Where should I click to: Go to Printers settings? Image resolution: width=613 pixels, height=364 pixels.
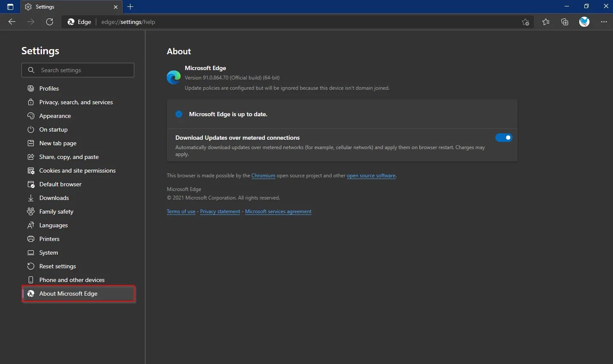78,239
